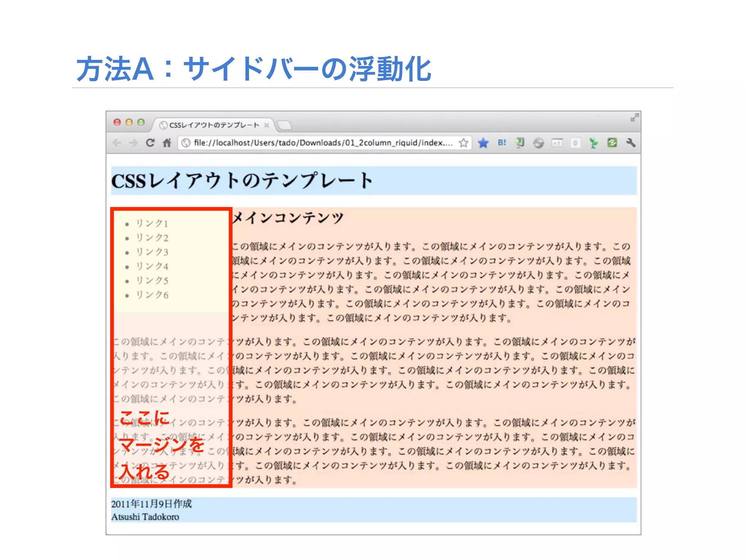Viewport: 747px width, 560px height.
Task: Click the blue star extension icon
Action: tap(483, 143)
